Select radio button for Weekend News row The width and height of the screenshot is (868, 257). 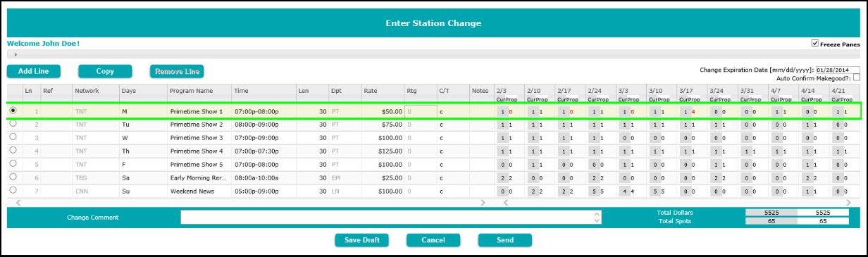pyautogui.click(x=13, y=190)
